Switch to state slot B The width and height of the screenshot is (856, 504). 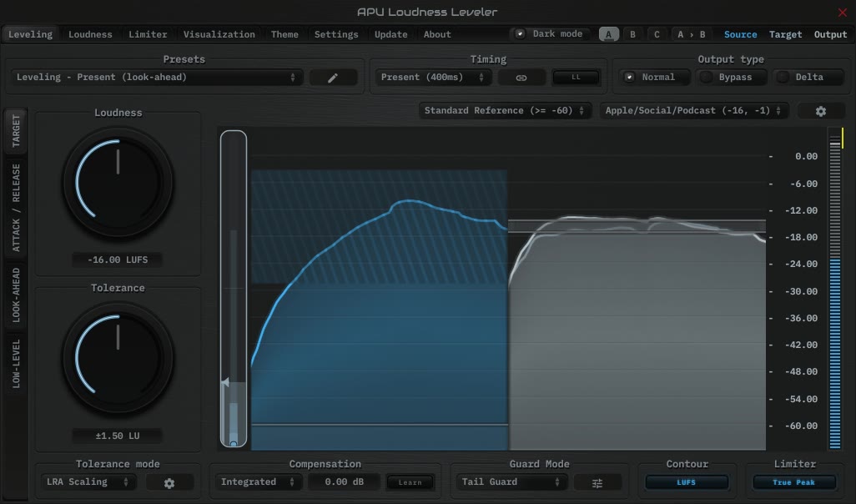coord(632,34)
